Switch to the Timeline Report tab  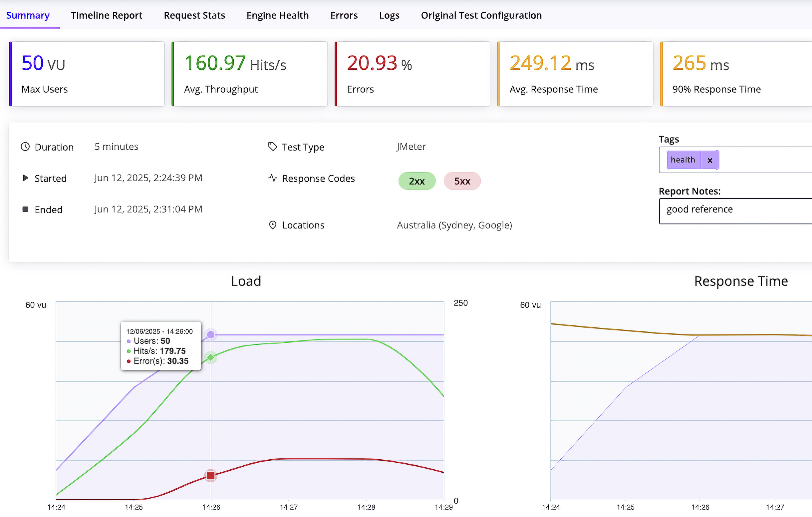[x=107, y=15]
